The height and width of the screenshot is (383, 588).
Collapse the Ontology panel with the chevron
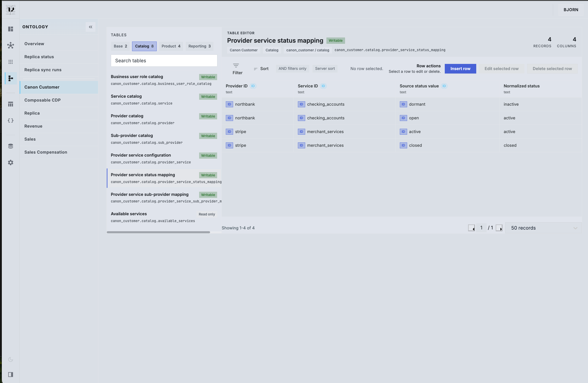coord(90,27)
